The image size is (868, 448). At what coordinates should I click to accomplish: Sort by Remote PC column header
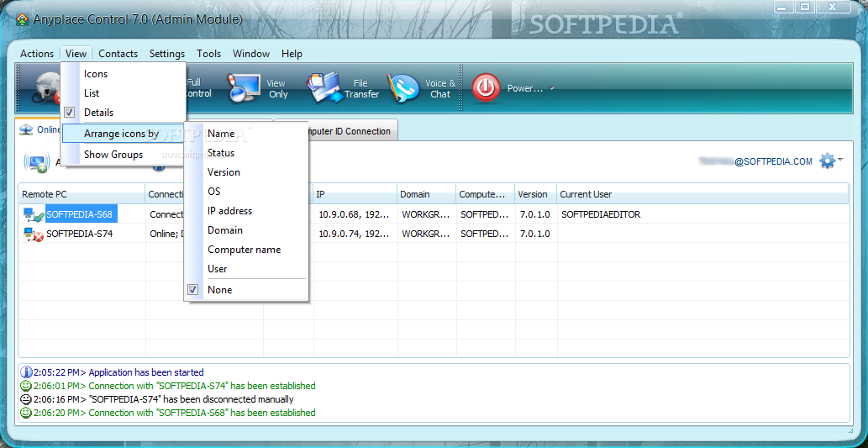click(x=82, y=194)
